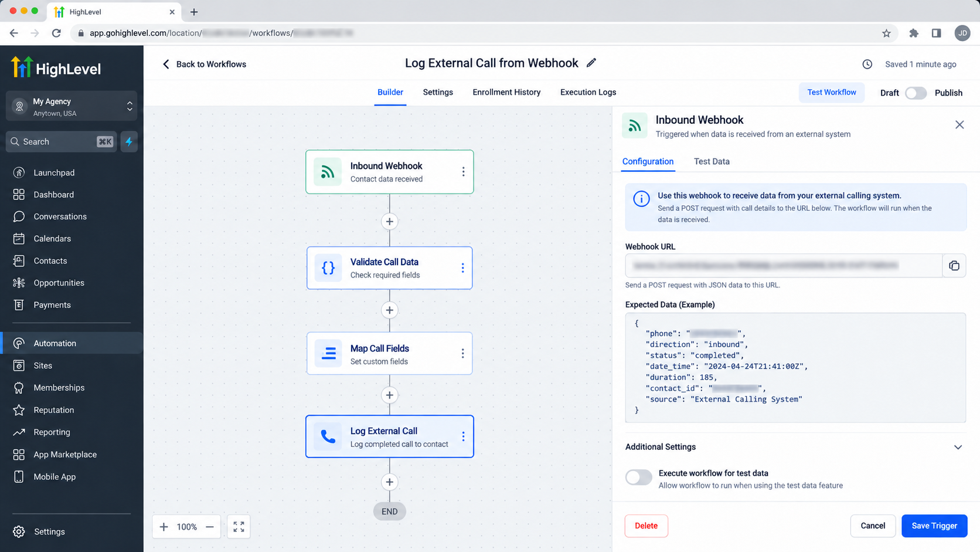
Task: Bookmark page with the star icon
Action: coord(886,33)
